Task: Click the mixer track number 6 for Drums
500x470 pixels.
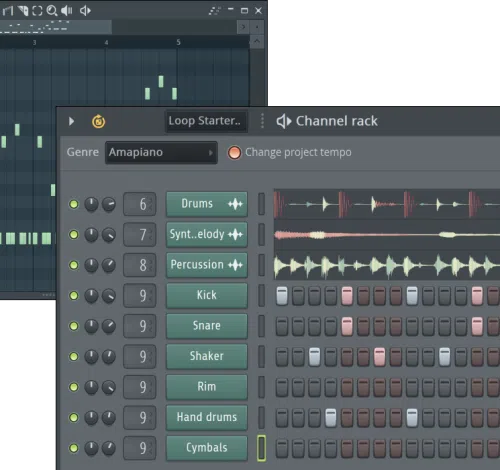Action: pyautogui.click(x=140, y=204)
